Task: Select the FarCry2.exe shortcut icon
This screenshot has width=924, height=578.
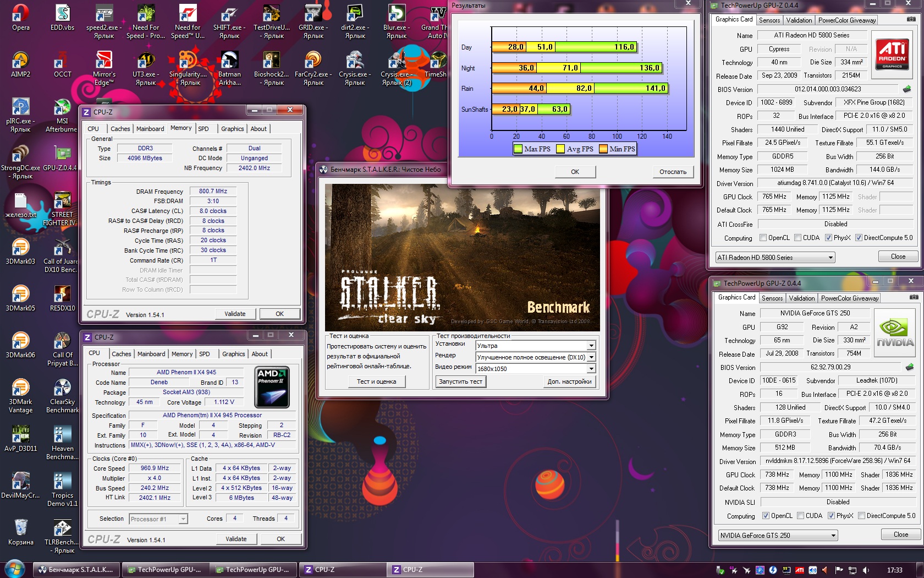Action: [x=313, y=68]
